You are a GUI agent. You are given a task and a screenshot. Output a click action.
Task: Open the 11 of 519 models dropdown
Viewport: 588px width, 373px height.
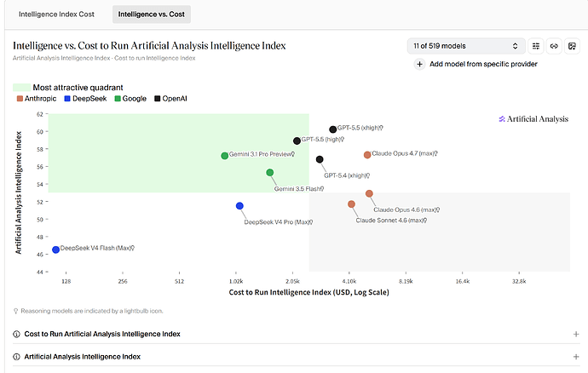click(x=465, y=46)
